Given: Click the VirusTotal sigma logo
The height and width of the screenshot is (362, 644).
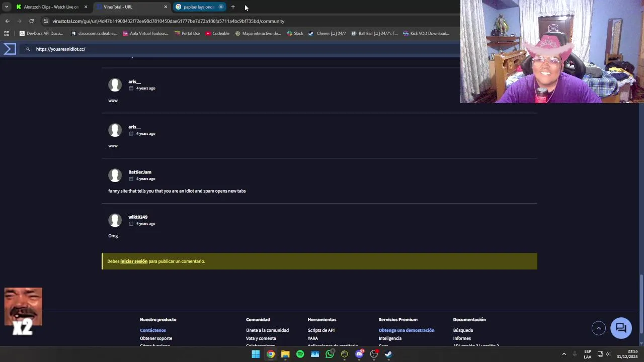Looking at the screenshot, I should point(10,49).
